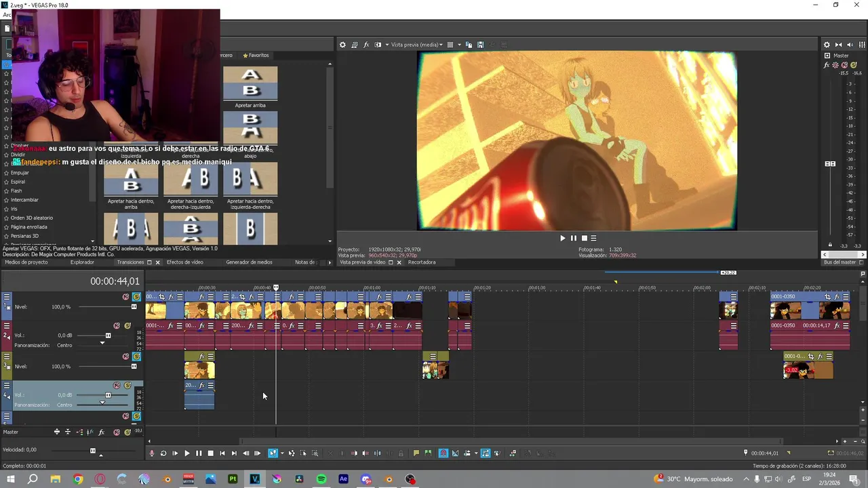This screenshot has width=868, height=488.
Task: Open track 2 hamburger menu
Action: [7, 326]
